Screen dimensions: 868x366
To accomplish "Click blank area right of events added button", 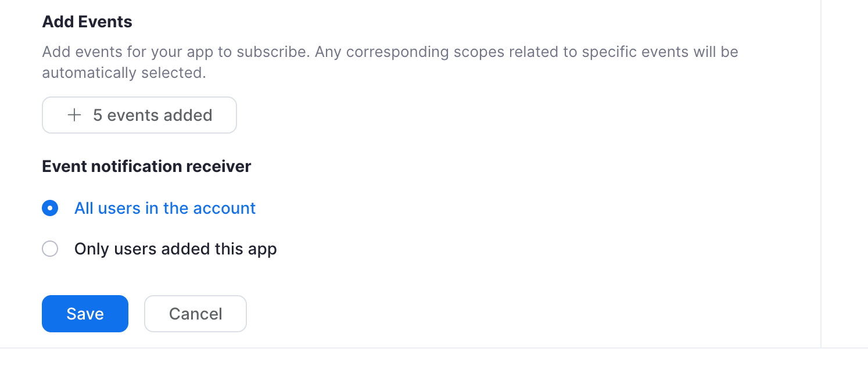I will 523,115.
